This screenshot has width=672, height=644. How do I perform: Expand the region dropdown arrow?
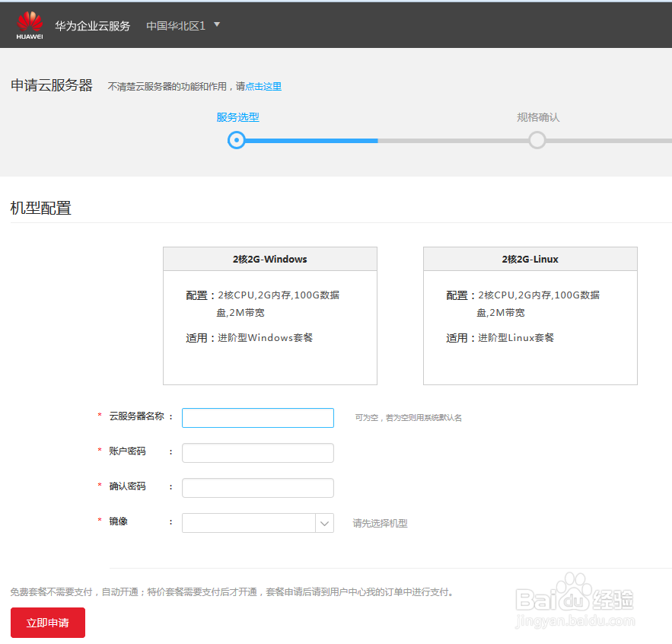[216, 25]
